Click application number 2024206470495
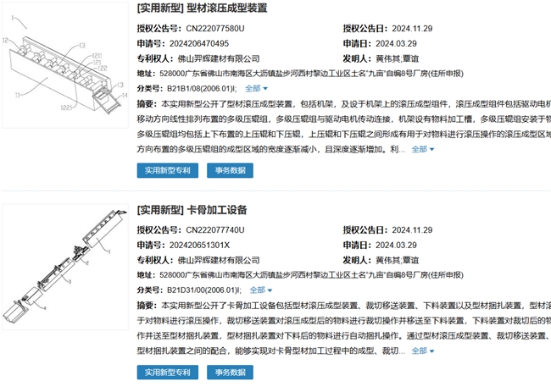Screen dimensions: 551x392 coord(199,43)
